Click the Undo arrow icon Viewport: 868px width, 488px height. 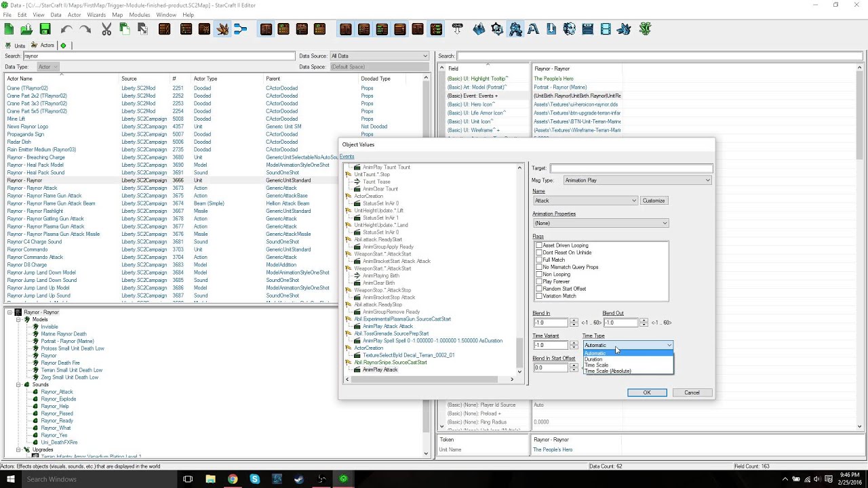tap(66, 29)
